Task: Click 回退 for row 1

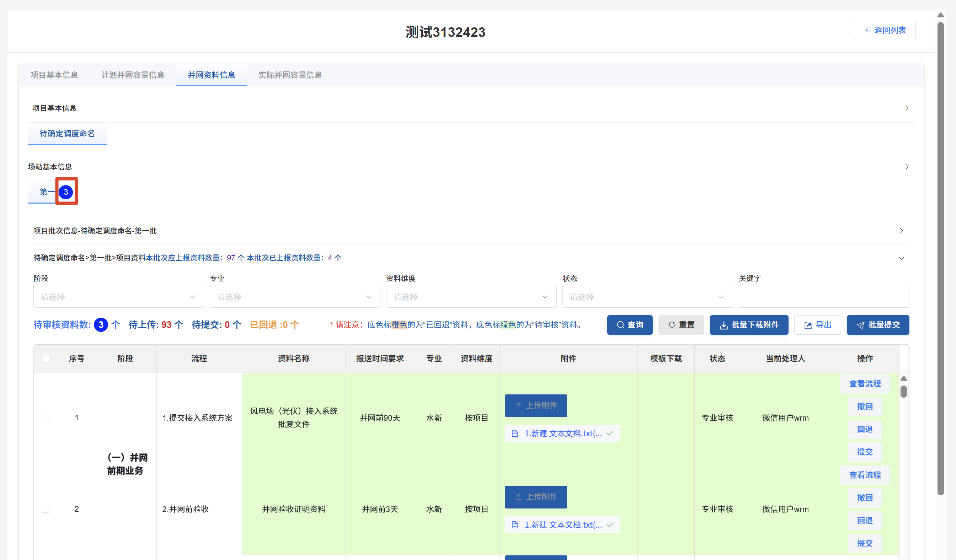Action: (865, 429)
